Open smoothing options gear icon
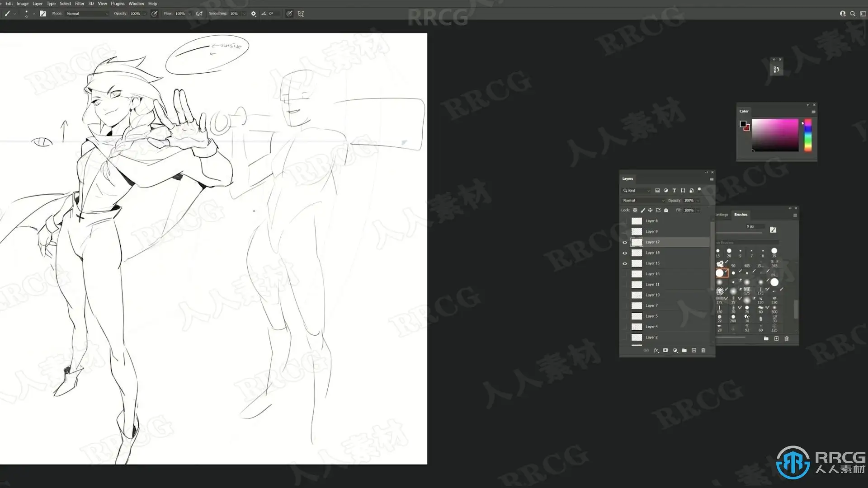868x488 pixels. 254,14
